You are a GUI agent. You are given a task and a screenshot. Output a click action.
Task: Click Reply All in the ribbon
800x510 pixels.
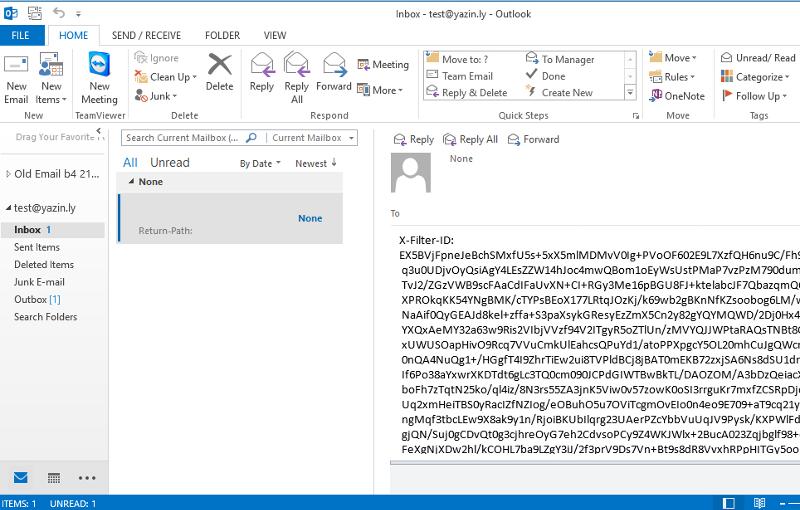[x=296, y=79]
